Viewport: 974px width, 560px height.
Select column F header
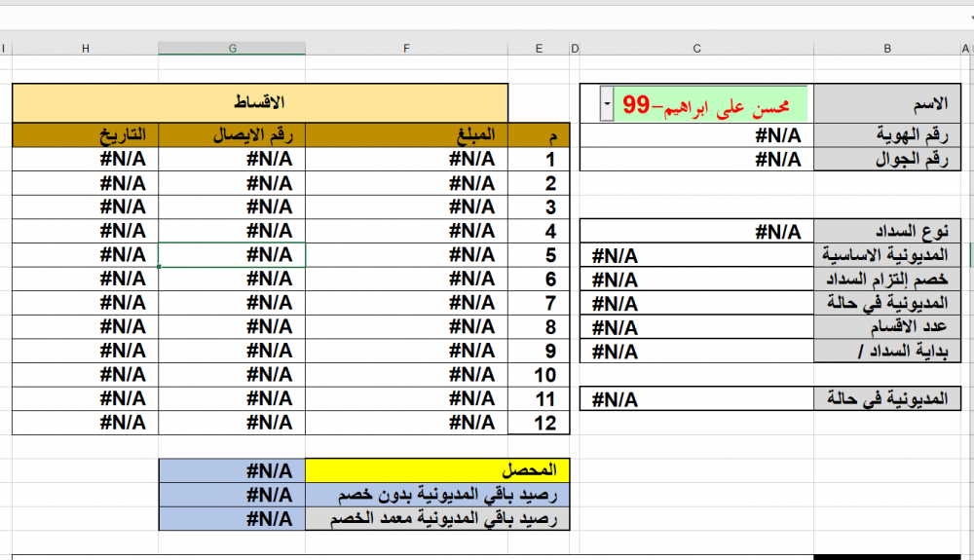click(x=406, y=48)
